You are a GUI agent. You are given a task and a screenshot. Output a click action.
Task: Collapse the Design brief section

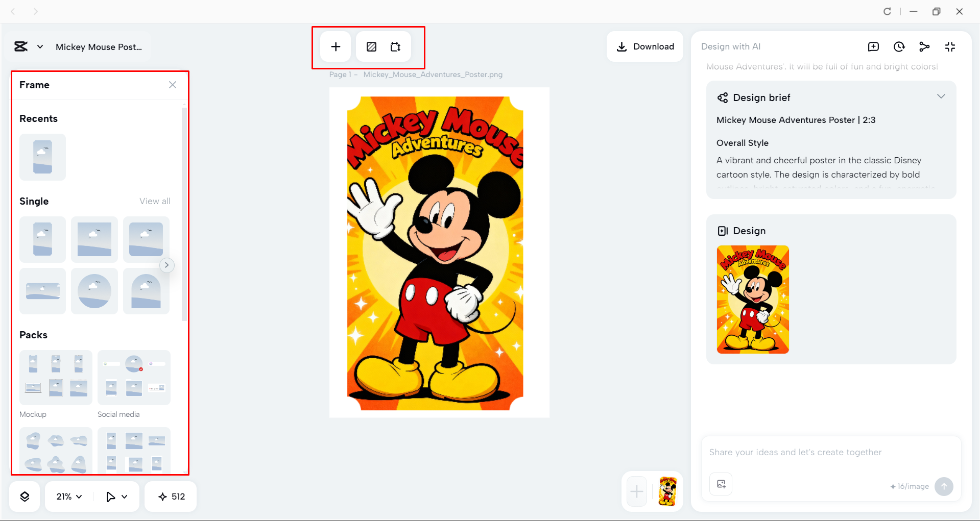click(x=941, y=96)
